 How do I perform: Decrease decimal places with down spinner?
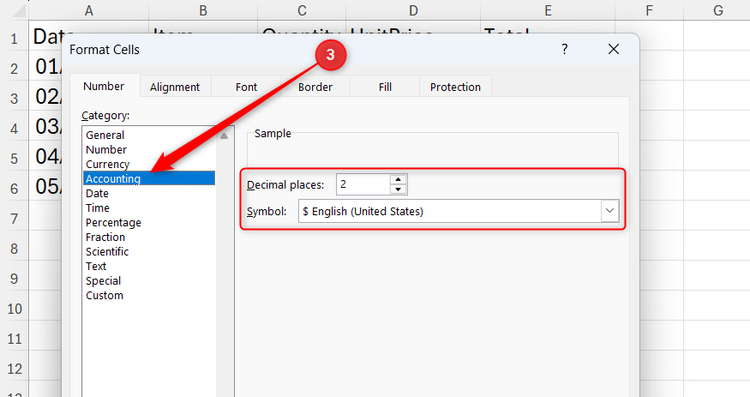[x=398, y=189]
